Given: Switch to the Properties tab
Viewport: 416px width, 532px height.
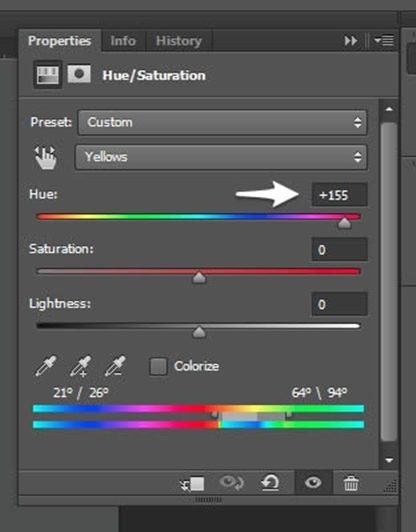Looking at the screenshot, I should coord(60,41).
